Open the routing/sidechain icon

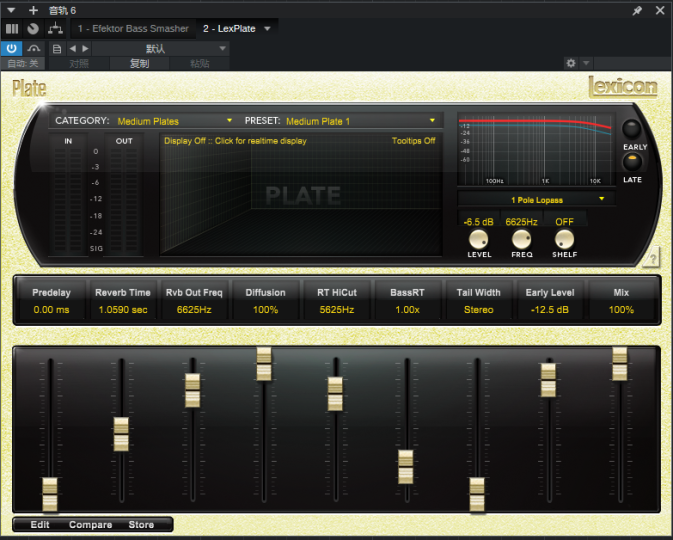pyautogui.click(x=54, y=29)
